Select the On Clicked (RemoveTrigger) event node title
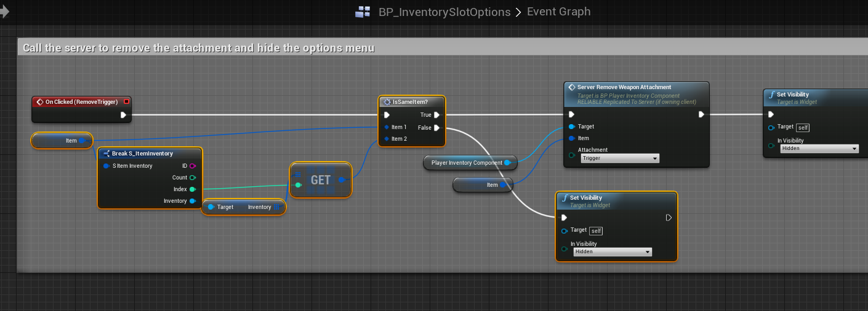Image resolution: width=868 pixels, height=311 pixels. pyautogui.click(x=81, y=101)
